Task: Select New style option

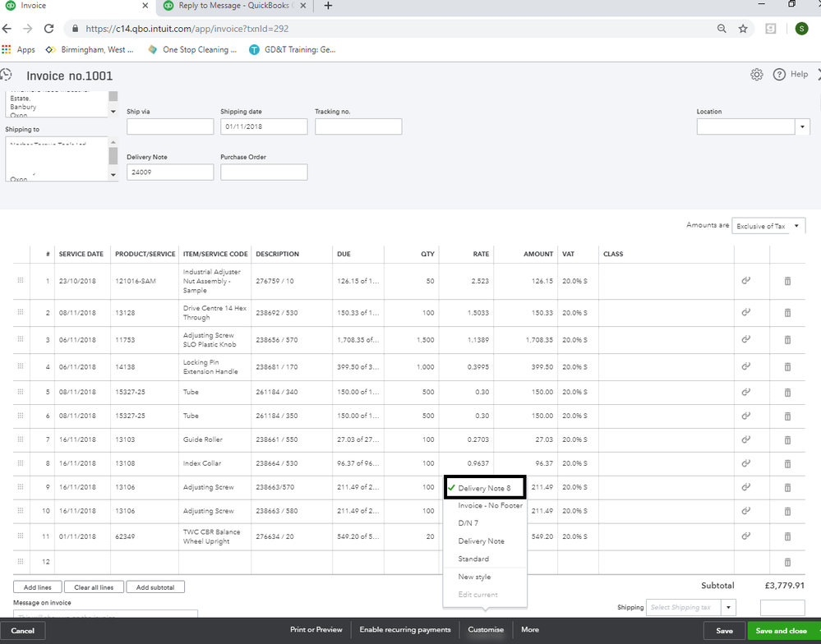Action: 474,577
